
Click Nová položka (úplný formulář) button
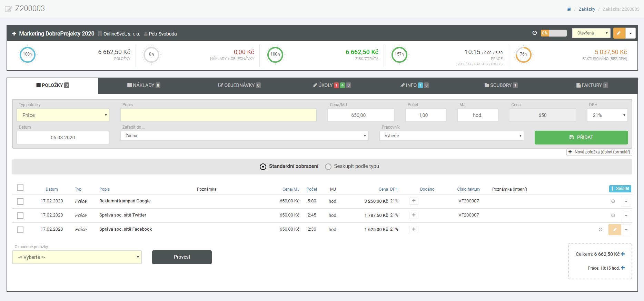point(599,152)
